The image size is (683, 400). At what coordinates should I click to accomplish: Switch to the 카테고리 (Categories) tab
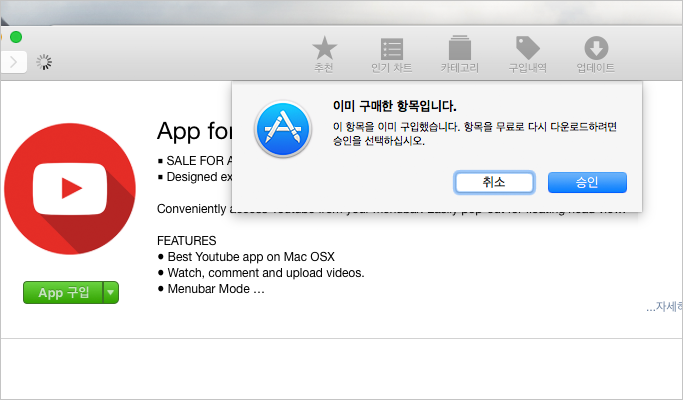point(460,54)
